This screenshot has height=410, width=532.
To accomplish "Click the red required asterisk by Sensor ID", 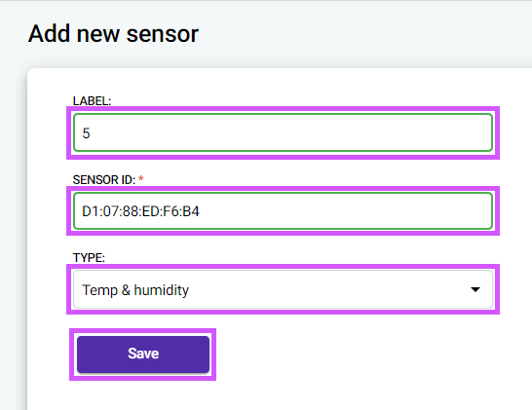I will (x=141, y=179).
